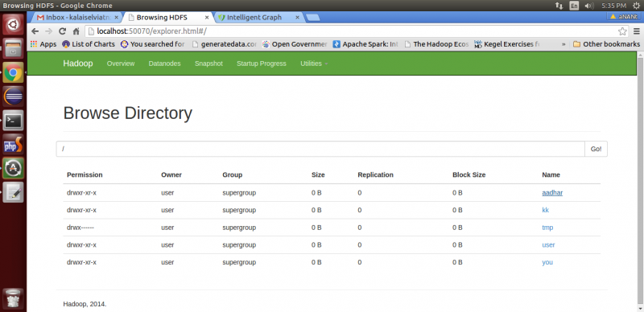Click the browser forward arrow
This screenshot has width=644, height=312.
pyautogui.click(x=49, y=31)
